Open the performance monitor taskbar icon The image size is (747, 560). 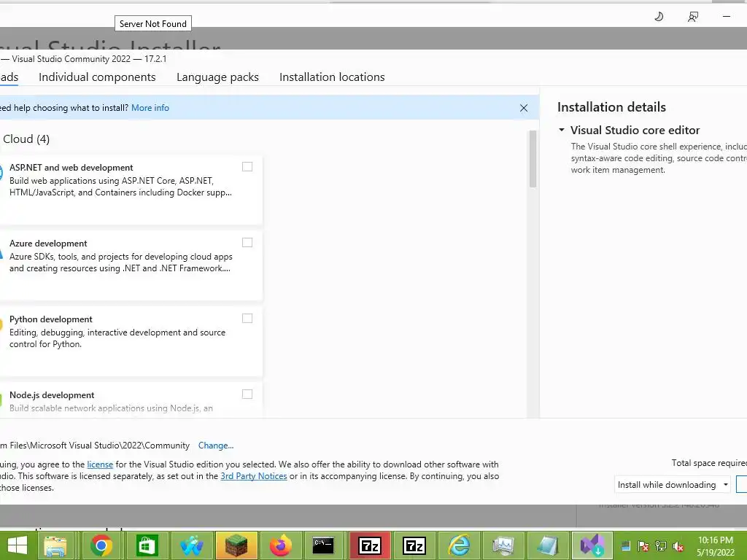pos(503,545)
